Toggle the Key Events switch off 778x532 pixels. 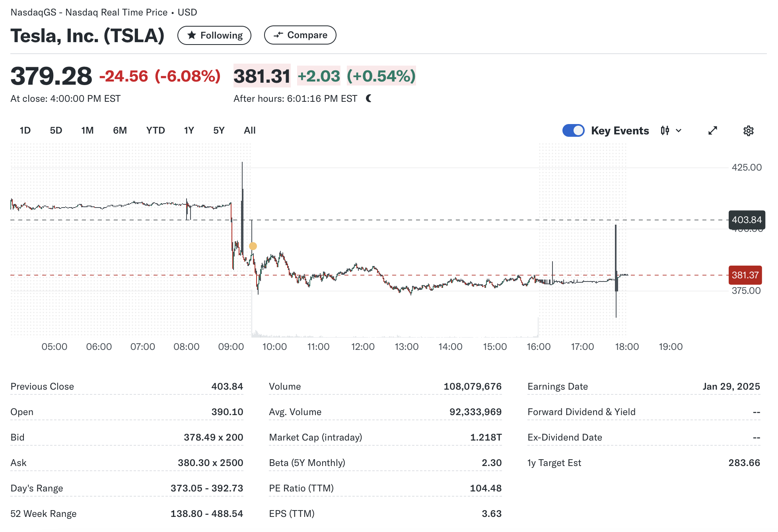(573, 130)
